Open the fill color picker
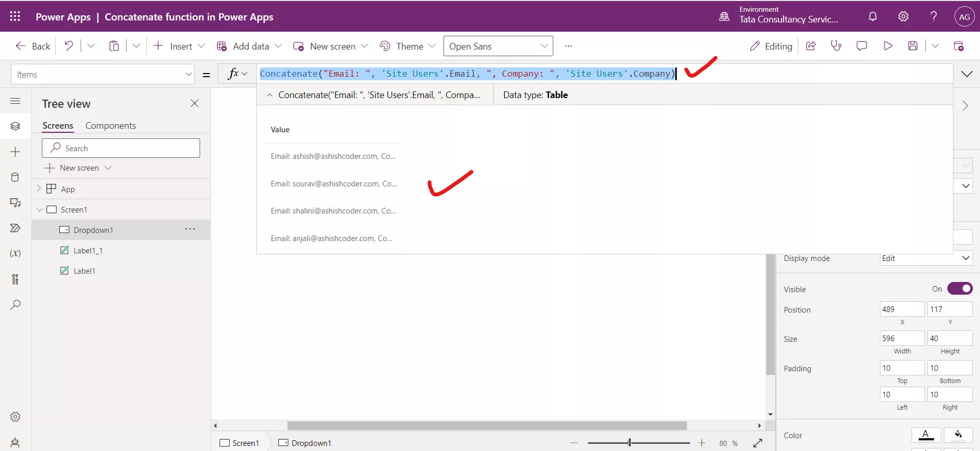Screen dimensions: 980x451 coord(958,435)
